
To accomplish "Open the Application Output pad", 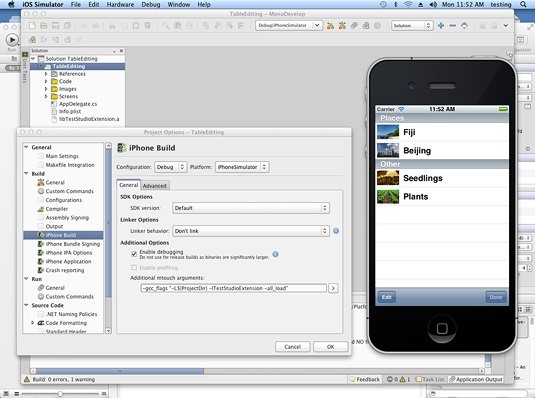I will tap(476, 379).
